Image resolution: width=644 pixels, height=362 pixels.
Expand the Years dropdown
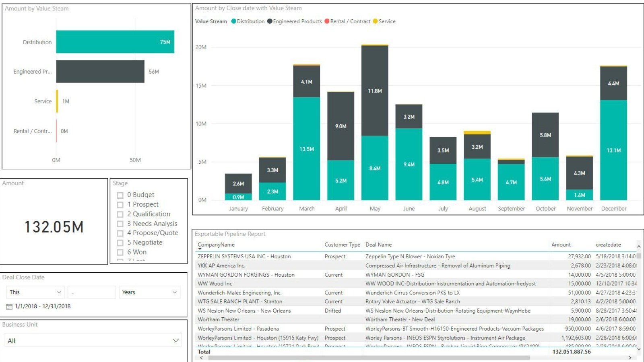[x=149, y=292]
